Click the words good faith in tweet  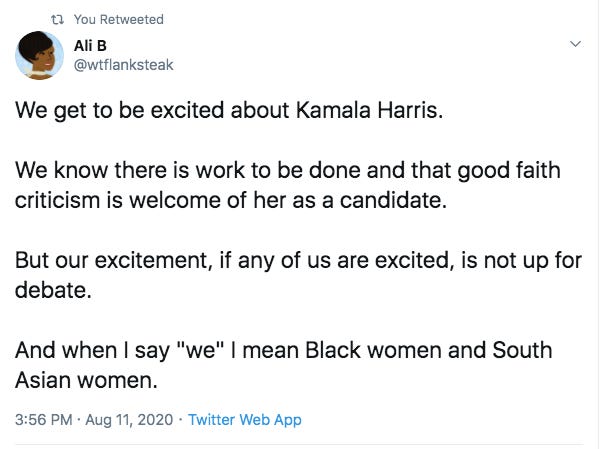point(509,170)
